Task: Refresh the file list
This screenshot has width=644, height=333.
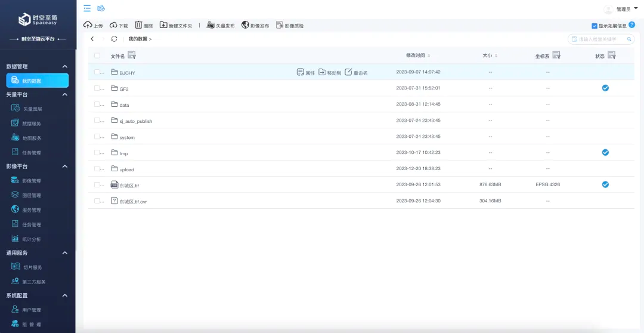Action: 114,39
